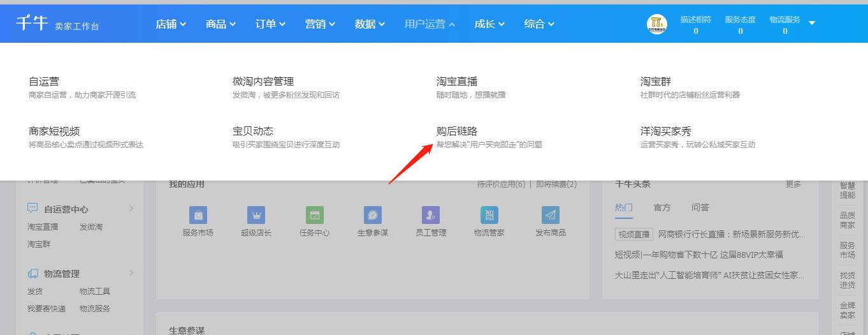Expand the 店铺 top menu
This screenshot has width=868, height=335.
[171, 24]
